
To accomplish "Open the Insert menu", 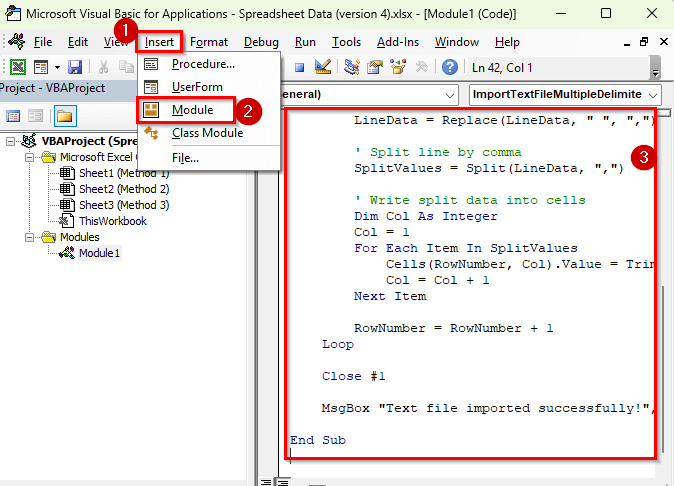I will pos(159,42).
